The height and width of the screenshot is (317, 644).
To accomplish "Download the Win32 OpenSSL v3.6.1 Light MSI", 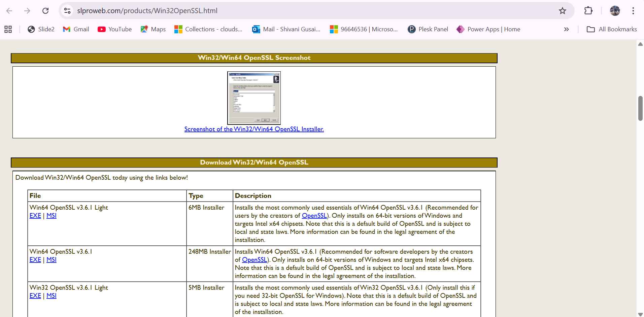I will click(52, 296).
